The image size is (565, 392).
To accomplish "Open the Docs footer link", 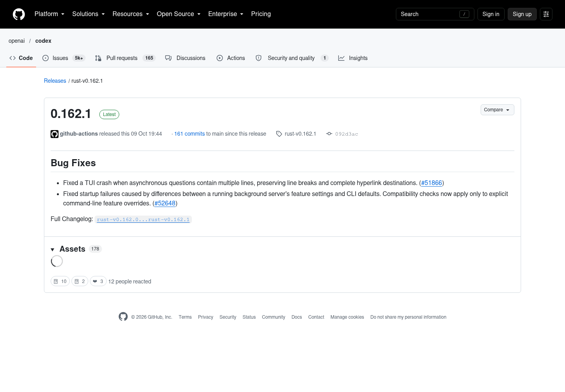I will [297, 317].
